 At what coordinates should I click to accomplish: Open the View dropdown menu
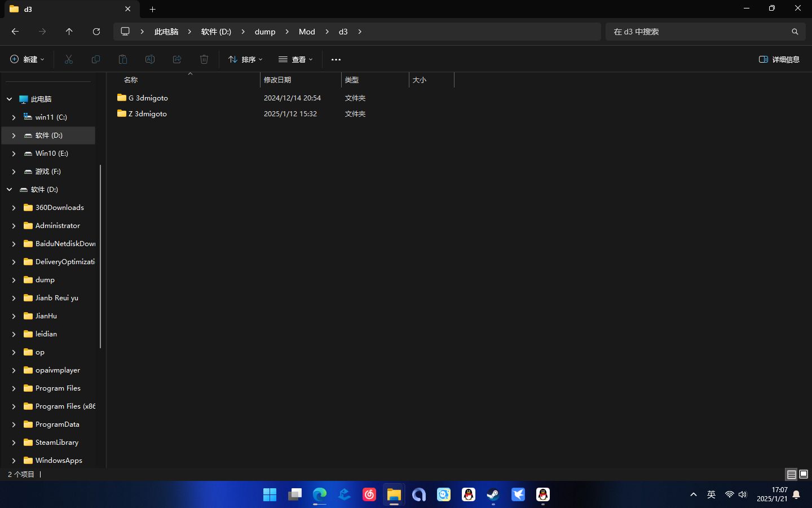tap(295, 59)
